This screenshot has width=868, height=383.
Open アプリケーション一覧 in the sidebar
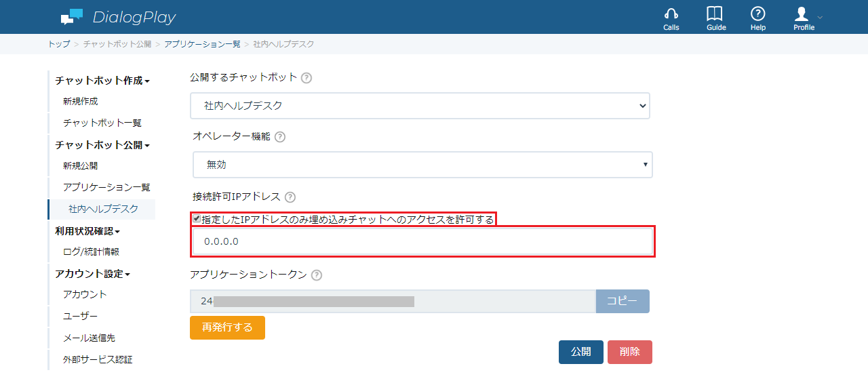pos(106,187)
